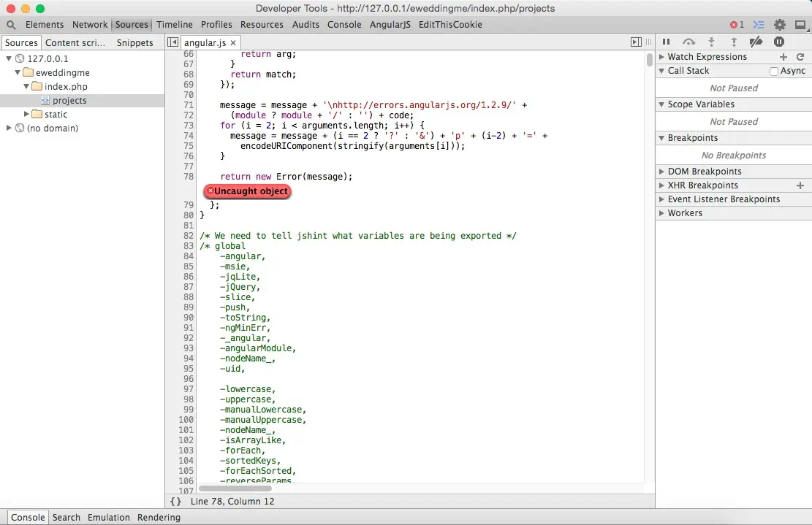The width and height of the screenshot is (812, 525).
Task: Click the projects file icon
Action: (45, 100)
